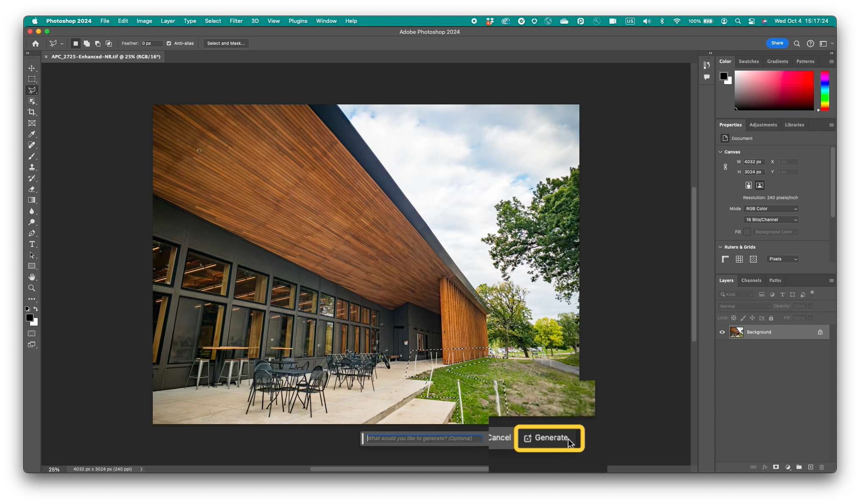Select the Eyedropper tool
860x504 pixels.
coord(32,134)
